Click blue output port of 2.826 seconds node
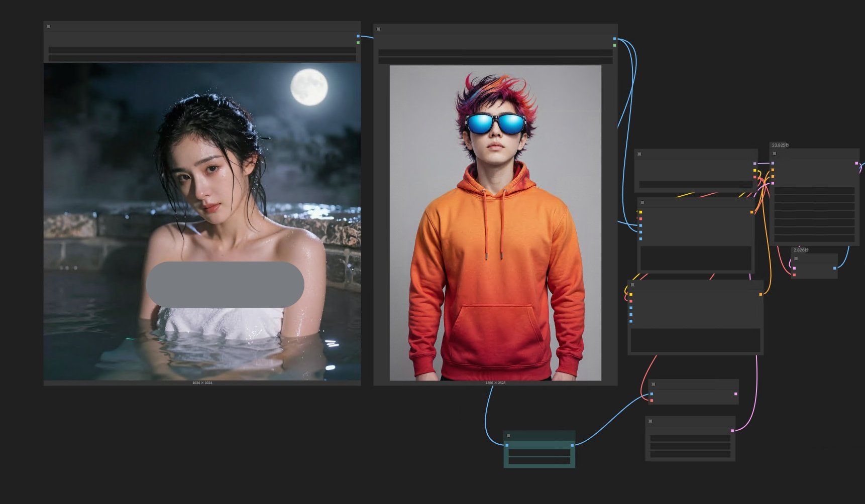This screenshot has width=865, height=504. pos(835,268)
